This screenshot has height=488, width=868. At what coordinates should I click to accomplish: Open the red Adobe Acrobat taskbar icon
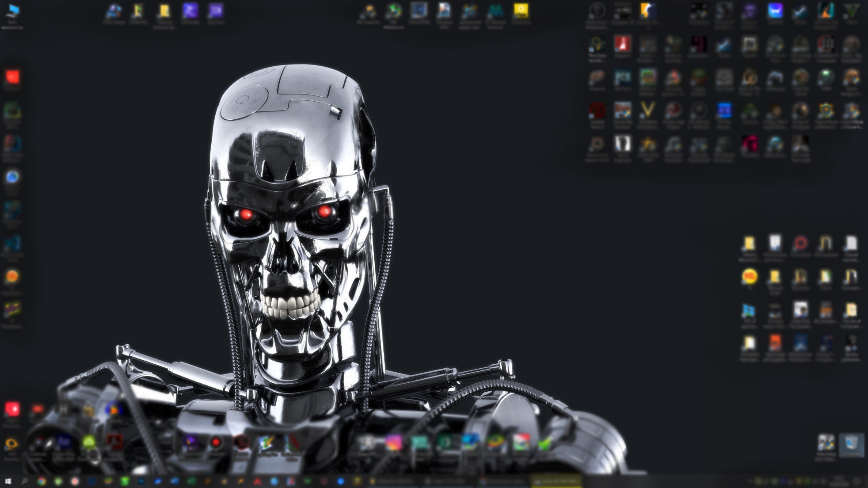point(258,481)
